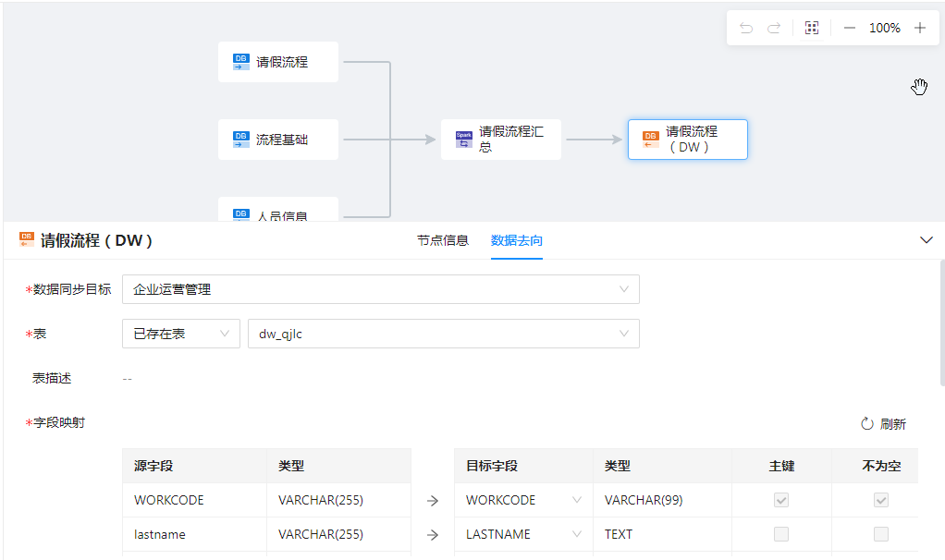The height and width of the screenshot is (560, 945).
Task: Click the fit-to-canvas icon
Action: tap(812, 29)
